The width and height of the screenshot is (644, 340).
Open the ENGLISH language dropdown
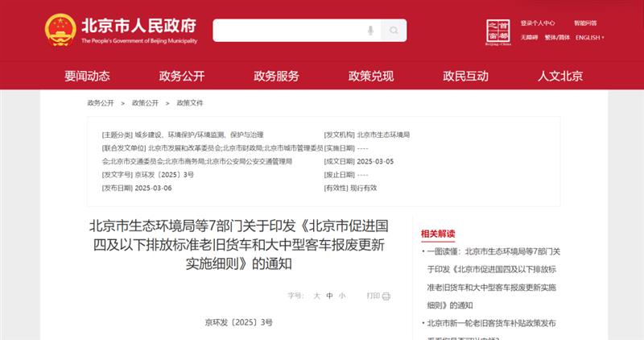[x=590, y=37]
